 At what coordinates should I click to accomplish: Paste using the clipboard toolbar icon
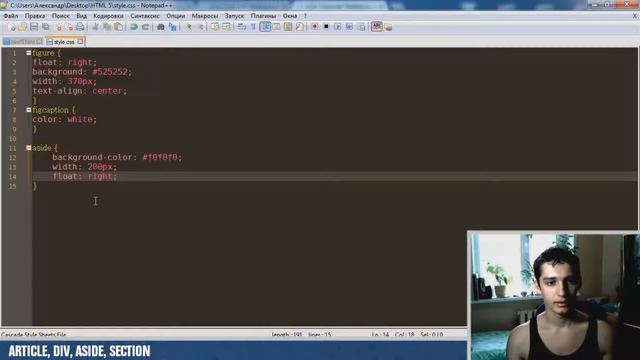[118, 27]
